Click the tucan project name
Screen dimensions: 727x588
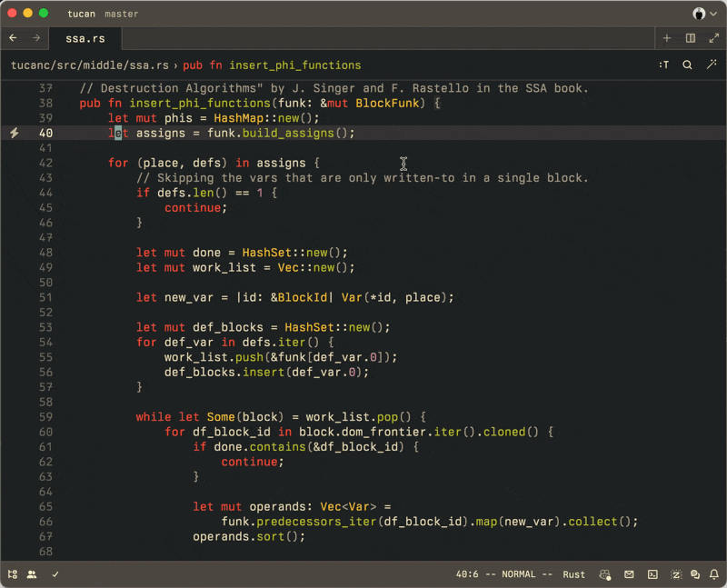(x=81, y=14)
